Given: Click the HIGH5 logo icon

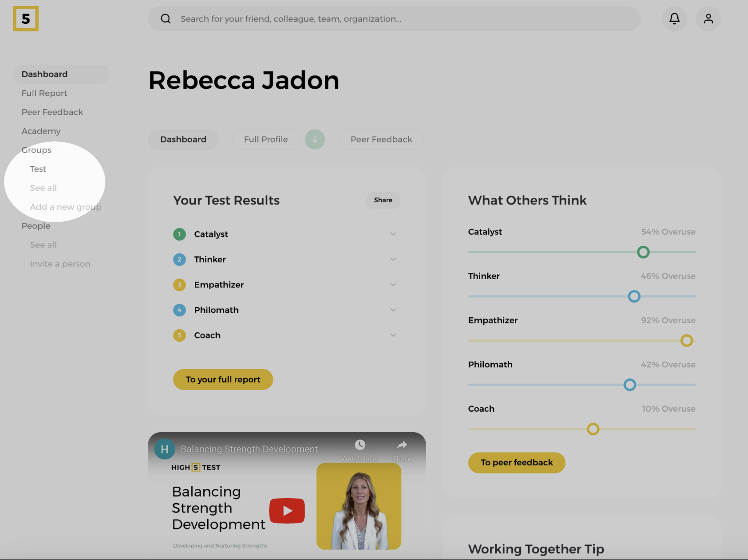Looking at the screenshot, I should tap(26, 19).
